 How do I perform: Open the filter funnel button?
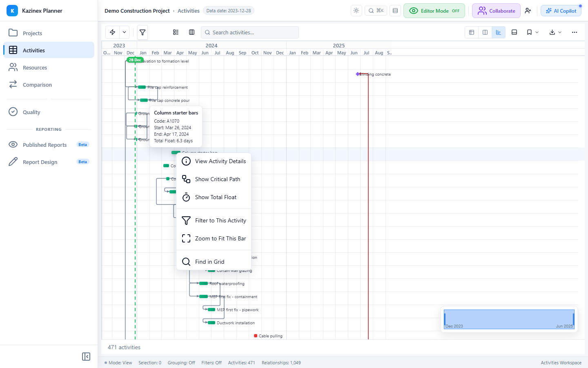click(143, 32)
